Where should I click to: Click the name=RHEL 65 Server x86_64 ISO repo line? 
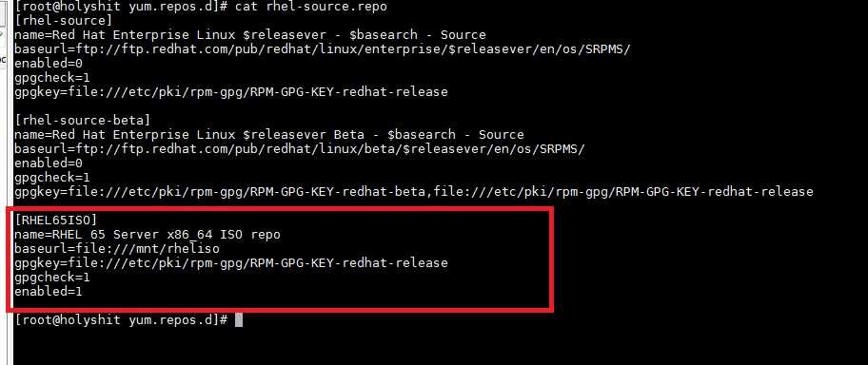[148, 235]
